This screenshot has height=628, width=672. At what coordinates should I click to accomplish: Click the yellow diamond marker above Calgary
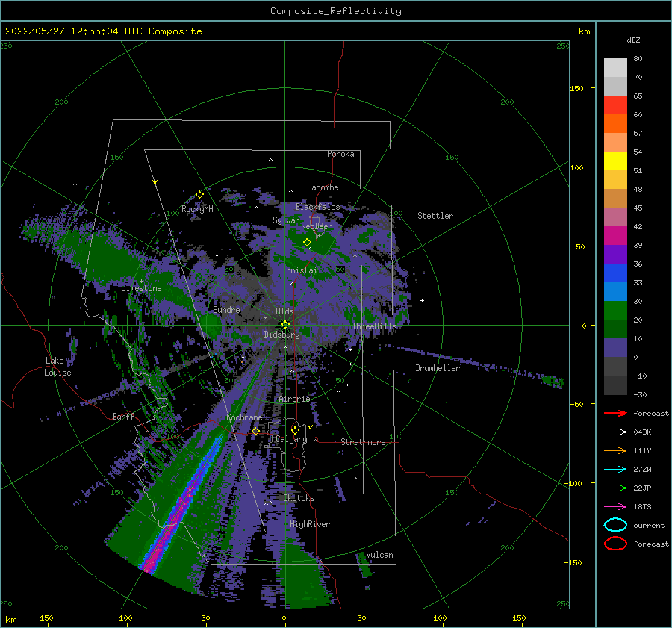pos(295,430)
